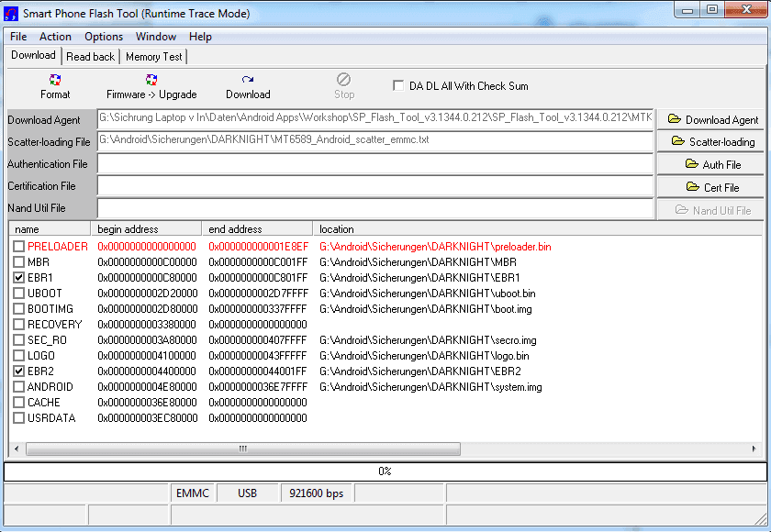The image size is (771, 532).
Task: Click the Nand Util File field
Action: coord(375,208)
